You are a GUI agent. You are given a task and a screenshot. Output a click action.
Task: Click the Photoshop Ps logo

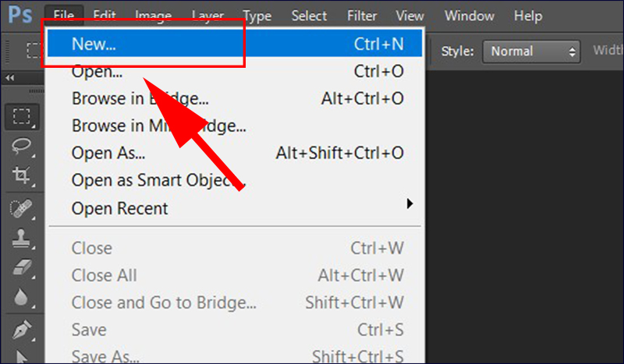[20, 15]
